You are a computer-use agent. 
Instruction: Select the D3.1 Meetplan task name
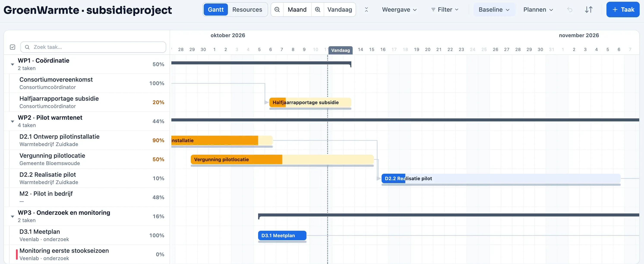(x=39, y=232)
